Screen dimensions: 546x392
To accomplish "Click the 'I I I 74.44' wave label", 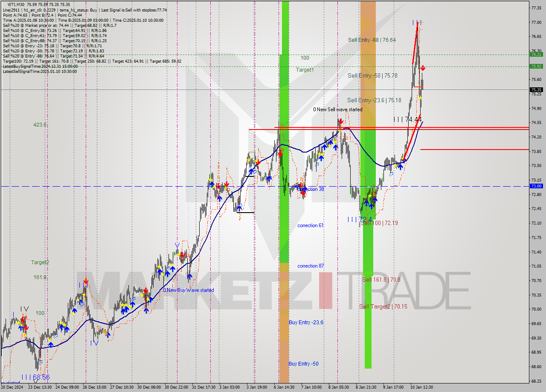I will (407, 120).
